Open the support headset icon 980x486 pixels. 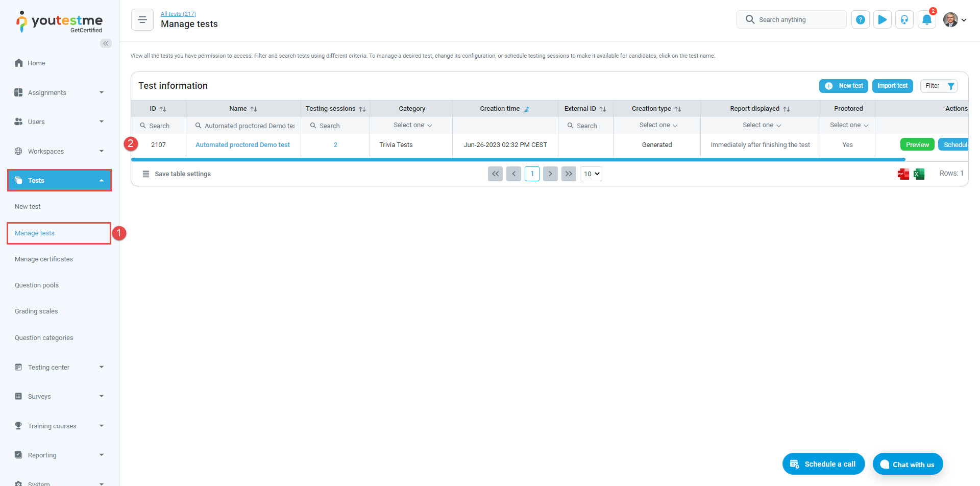(904, 19)
